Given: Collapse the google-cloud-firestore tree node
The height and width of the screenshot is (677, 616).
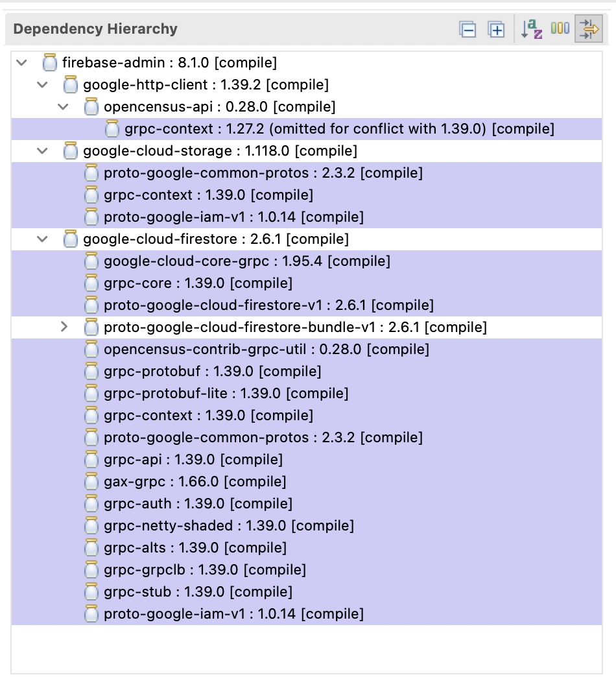Looking at the screenshot, I should (x=42, y=239).
